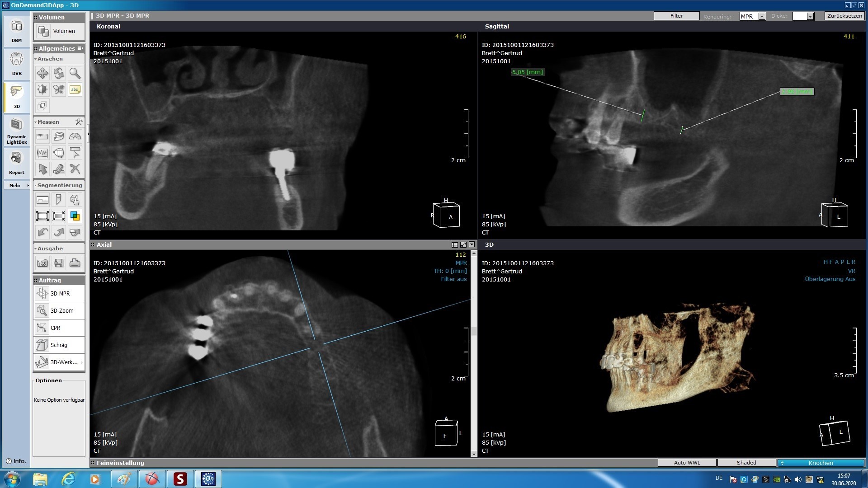Open Internet Explorer from the taskbar

(x=68, y=479)
